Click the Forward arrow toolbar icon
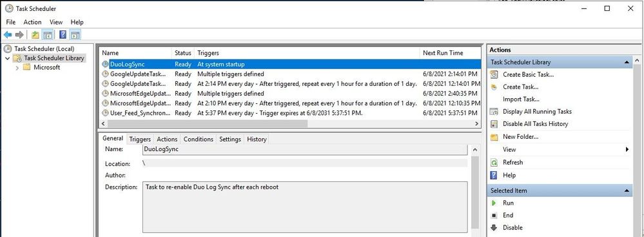This screenshot has height=237, width=644. tap(19, 35)
